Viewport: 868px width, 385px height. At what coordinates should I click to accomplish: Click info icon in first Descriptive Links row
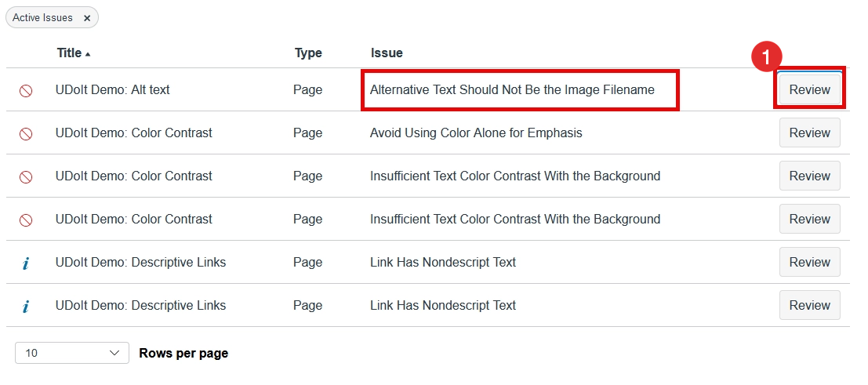pos(26,263)
